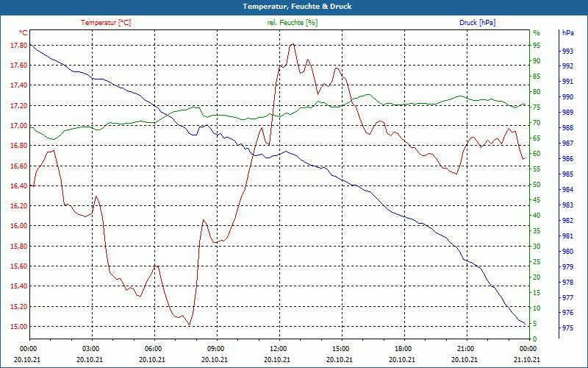Click humidity axis value 60
This screenshot has height=368, width=588.
(537, 153)
